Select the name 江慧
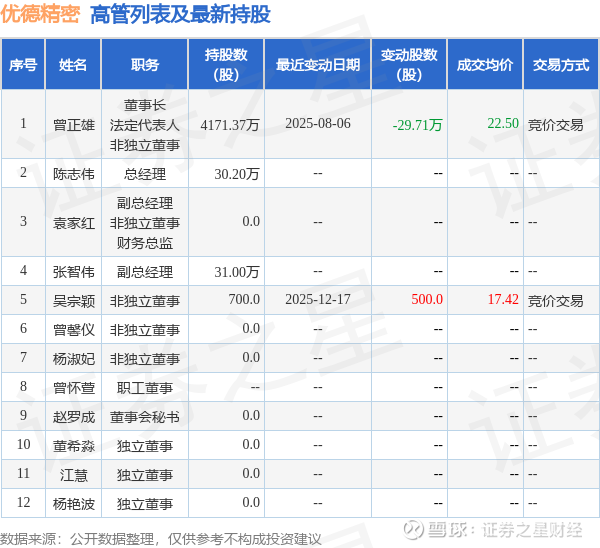Viewport: 600px width, 548px height. tap(73, 475)
